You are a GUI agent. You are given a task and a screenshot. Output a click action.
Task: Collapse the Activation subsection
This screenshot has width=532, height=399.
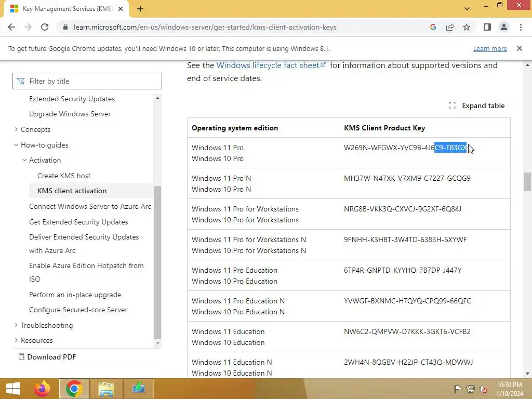click(45, 160)
